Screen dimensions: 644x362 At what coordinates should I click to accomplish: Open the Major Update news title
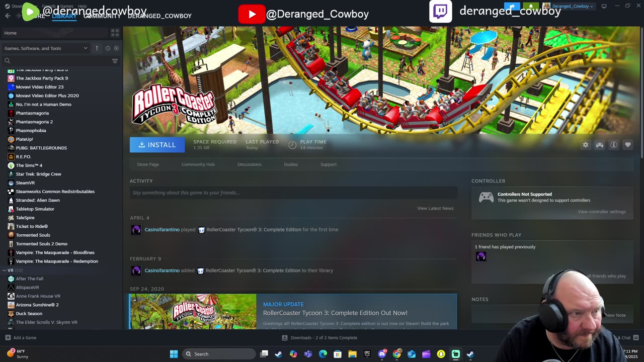click(335, 313)
